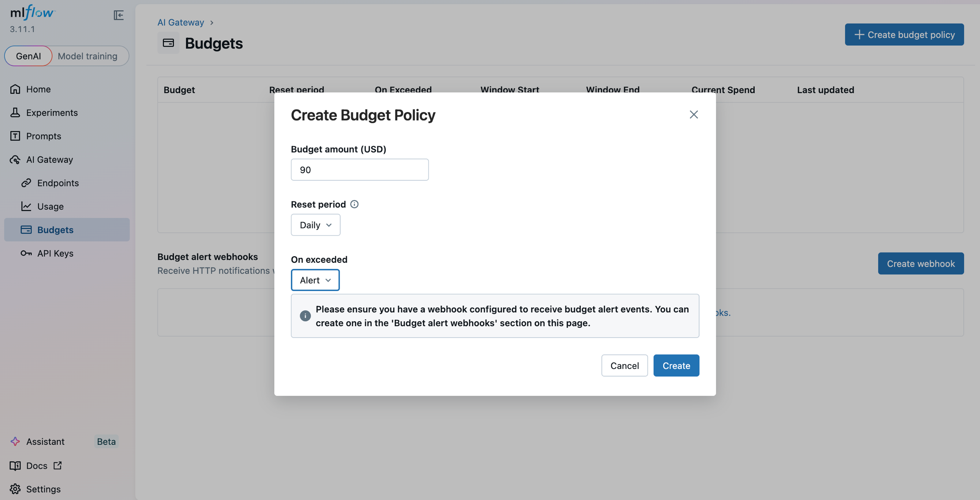Collapse the left sidebar

pyautogui.click(x=118, y=15)
